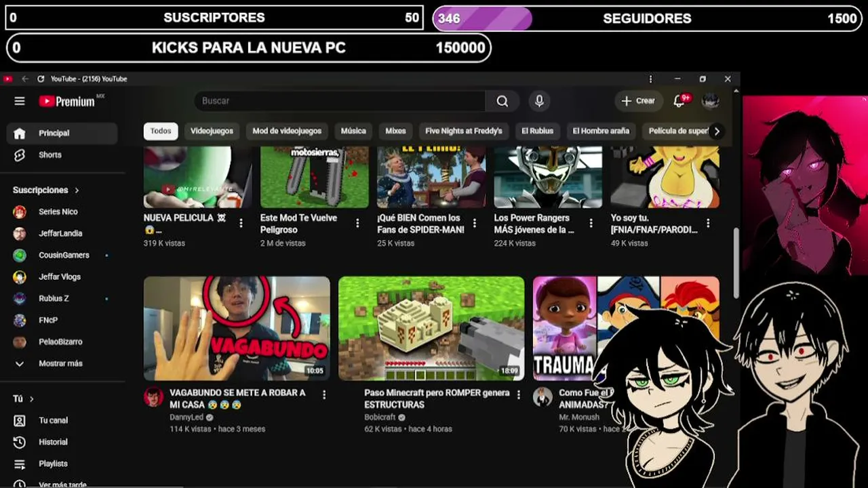Open the DannyLed channel avatar
Viewport: 868px width, 488px height.
153,397
